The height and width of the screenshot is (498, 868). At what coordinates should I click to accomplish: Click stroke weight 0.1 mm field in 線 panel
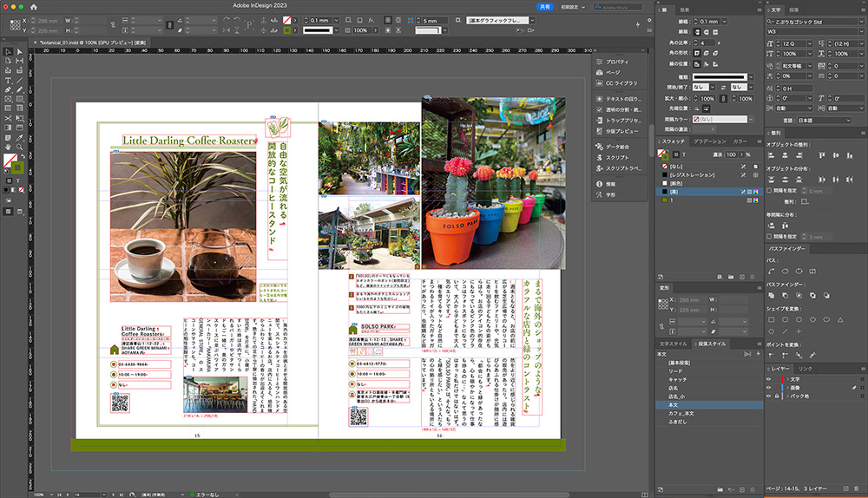tap(710, 22)
